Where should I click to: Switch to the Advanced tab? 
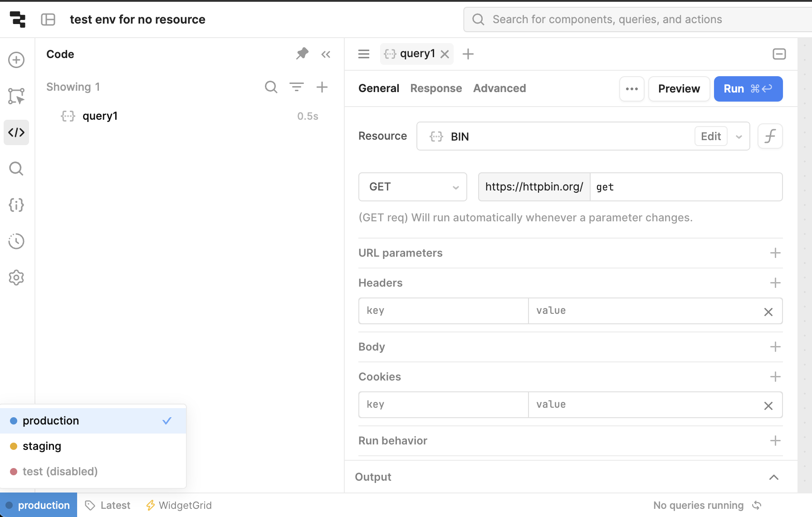tap(499, 88)
